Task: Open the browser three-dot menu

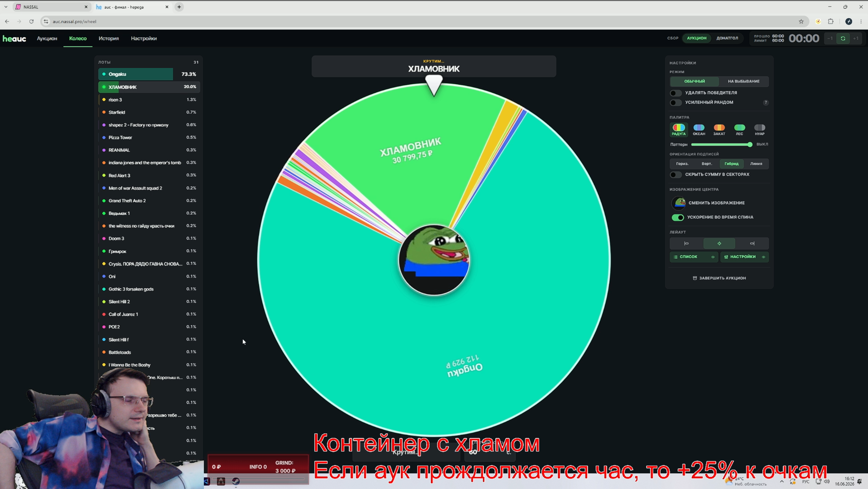Action: pos(861,22)
